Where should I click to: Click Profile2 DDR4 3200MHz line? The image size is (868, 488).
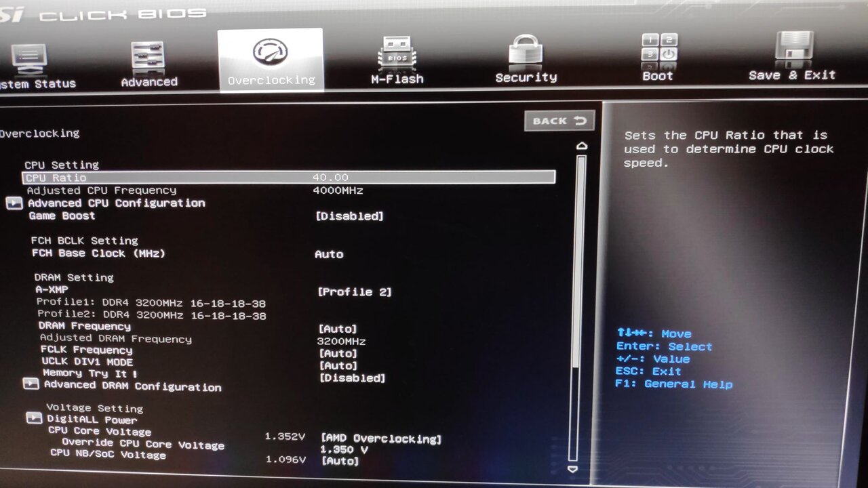(x=152, y=315)
